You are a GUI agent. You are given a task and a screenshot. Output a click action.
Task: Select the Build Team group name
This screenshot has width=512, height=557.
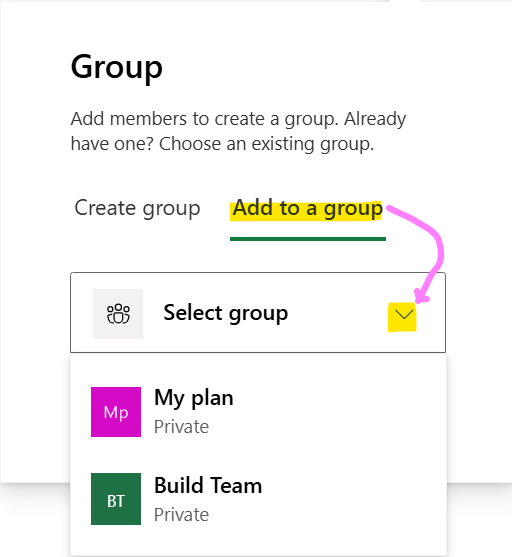(208, 486)
